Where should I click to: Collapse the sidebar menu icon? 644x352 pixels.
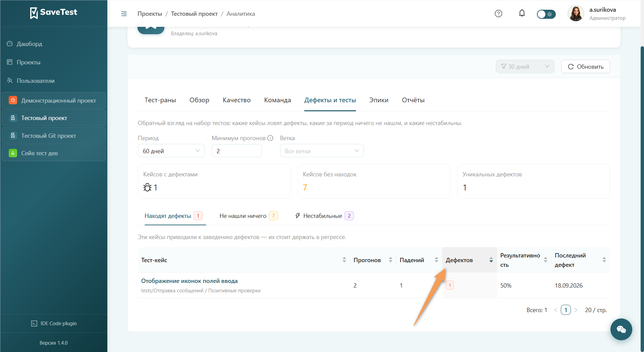click(x=124, y=14)
